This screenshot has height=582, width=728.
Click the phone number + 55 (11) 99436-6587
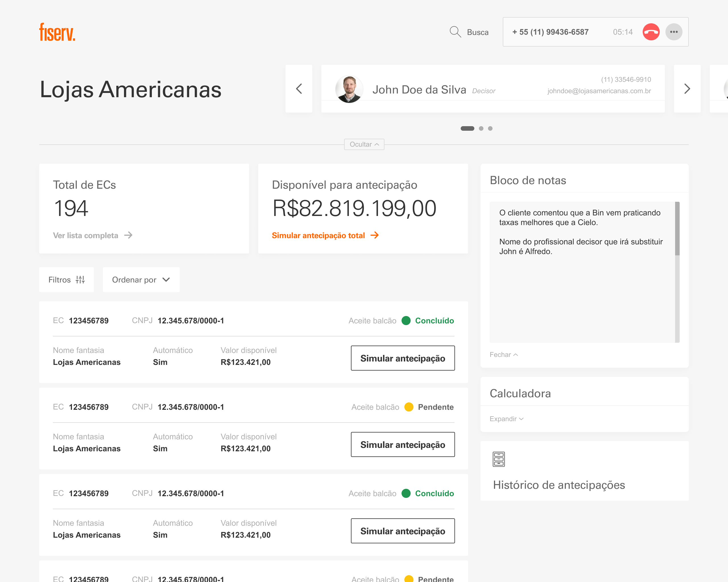[x=550, y=32]
